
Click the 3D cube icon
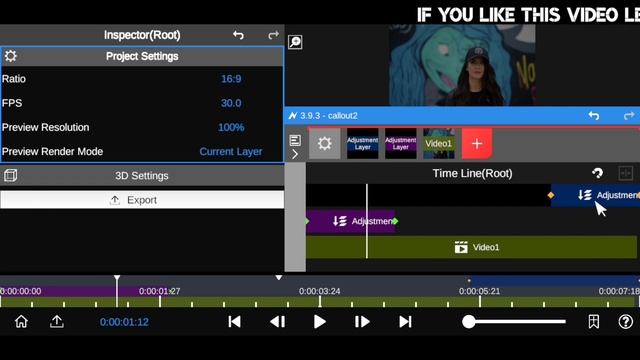pyautogui.click(x=11, y=176)
